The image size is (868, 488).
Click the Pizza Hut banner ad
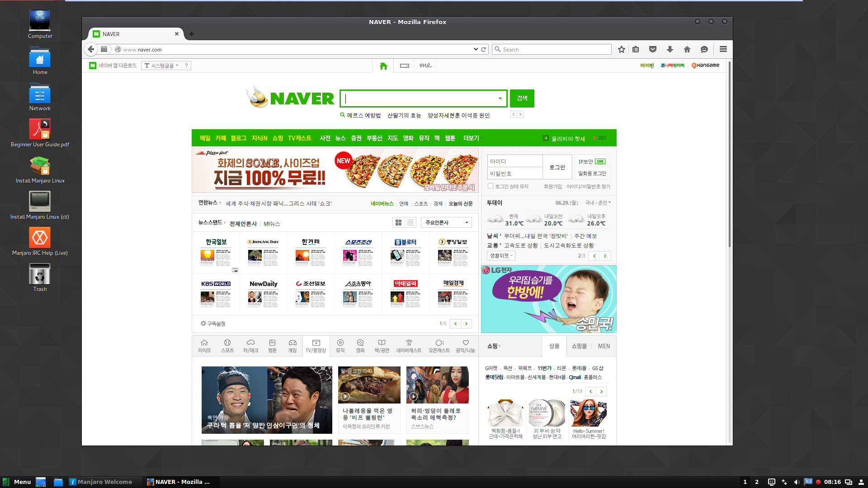[335, 171]
